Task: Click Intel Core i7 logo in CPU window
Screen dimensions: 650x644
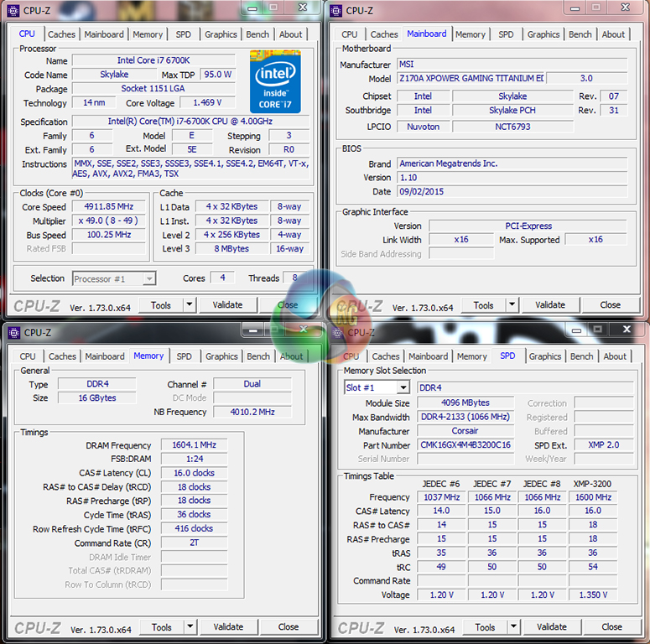Action: pyautogui.click(x=275, y=81)
